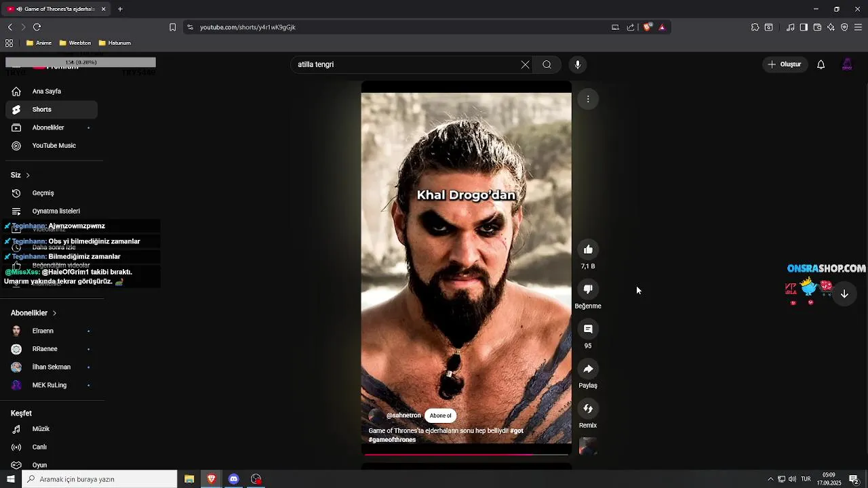Open media playlist music-note icon

(x=790, y=27)
